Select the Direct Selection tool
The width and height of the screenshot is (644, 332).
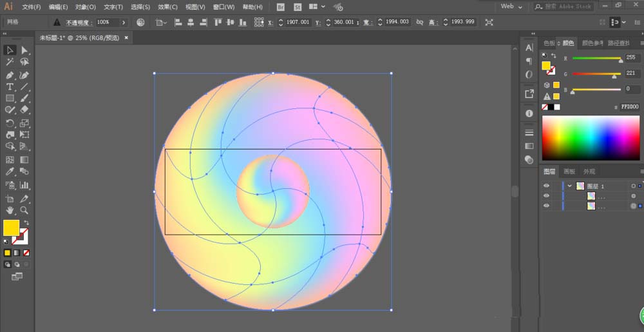point(24,50)
